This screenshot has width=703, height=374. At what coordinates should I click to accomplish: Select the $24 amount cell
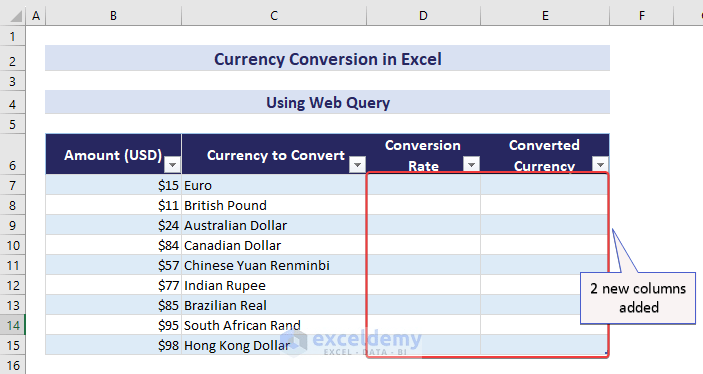pos(113,225)
